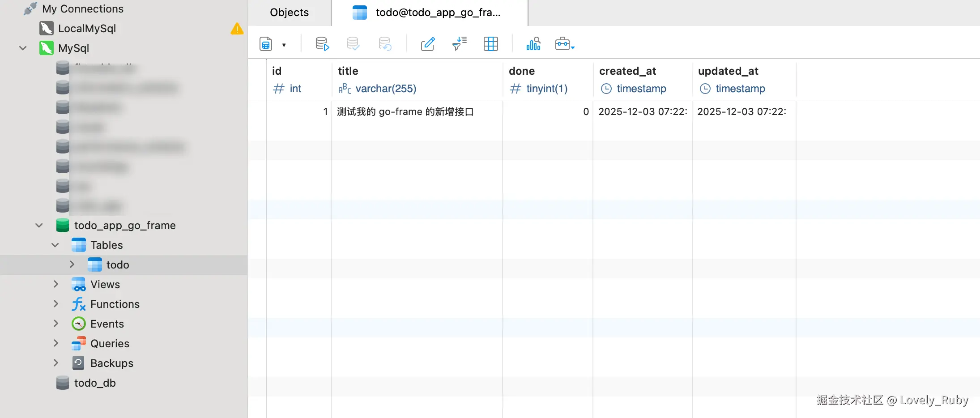The height and width of the screenshot is (418, 980).
Task: Expand the todo table chevron
Action: [72, 264]
